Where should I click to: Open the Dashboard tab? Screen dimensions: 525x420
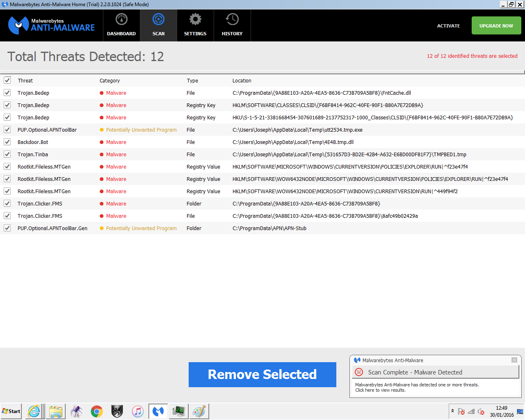pos(121,25)
